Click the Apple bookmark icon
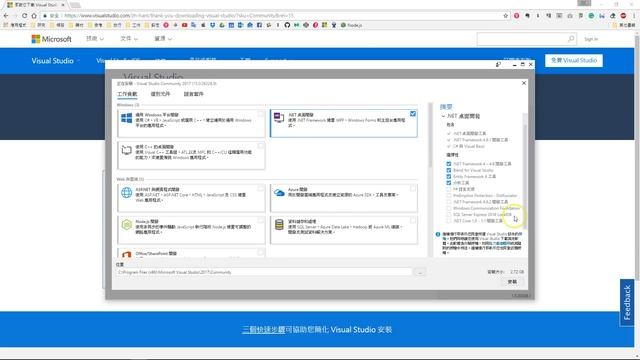 click(x=203, y=25)
